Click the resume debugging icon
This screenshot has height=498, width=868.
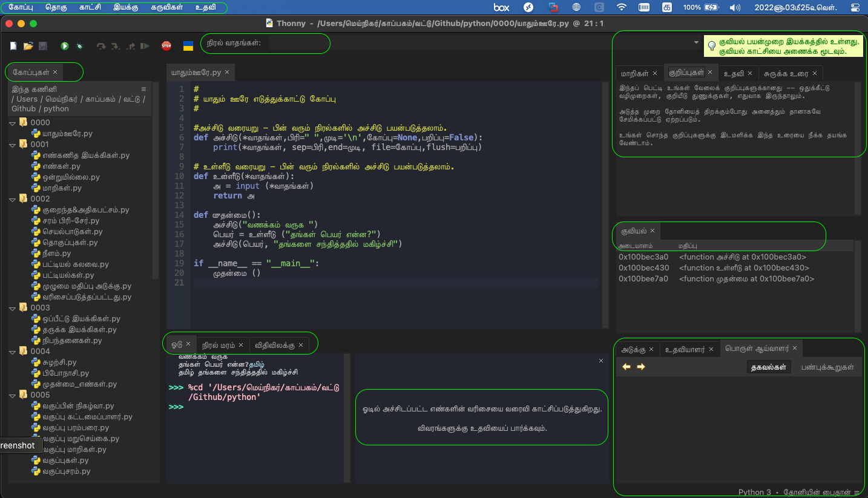point(145,46)
